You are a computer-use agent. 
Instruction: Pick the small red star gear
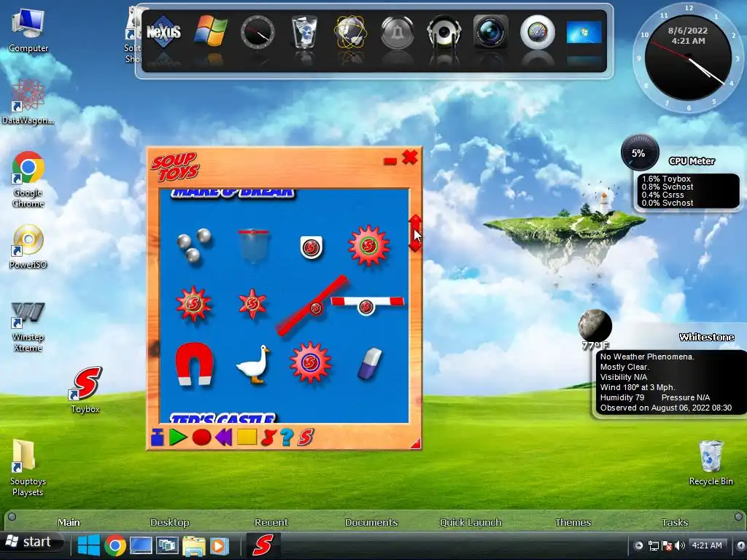point(252,303)
